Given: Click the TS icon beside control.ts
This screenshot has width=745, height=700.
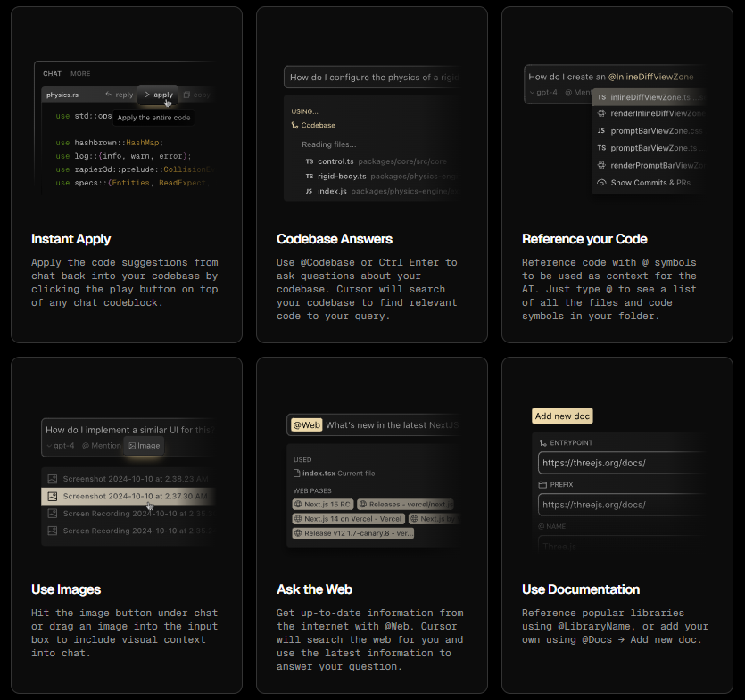Looking at the screenshot, I should pyautogui.click(x=310, y=161).
